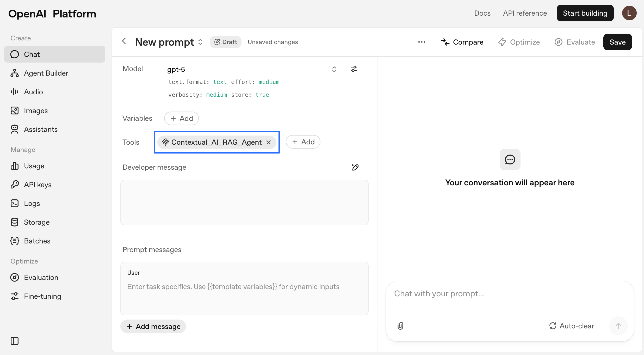Toggle the Auto-clear option
The image size is (644, 355).
[572, 326]
